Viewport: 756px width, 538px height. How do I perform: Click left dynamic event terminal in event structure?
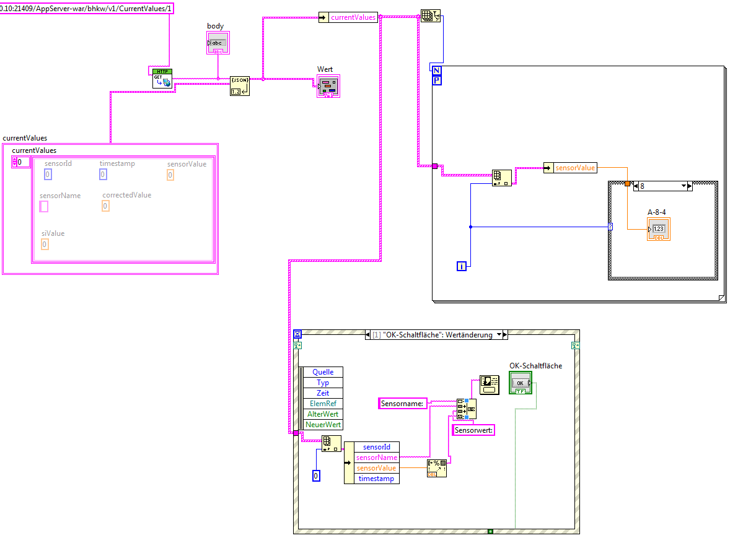click(x=297, y=345)
